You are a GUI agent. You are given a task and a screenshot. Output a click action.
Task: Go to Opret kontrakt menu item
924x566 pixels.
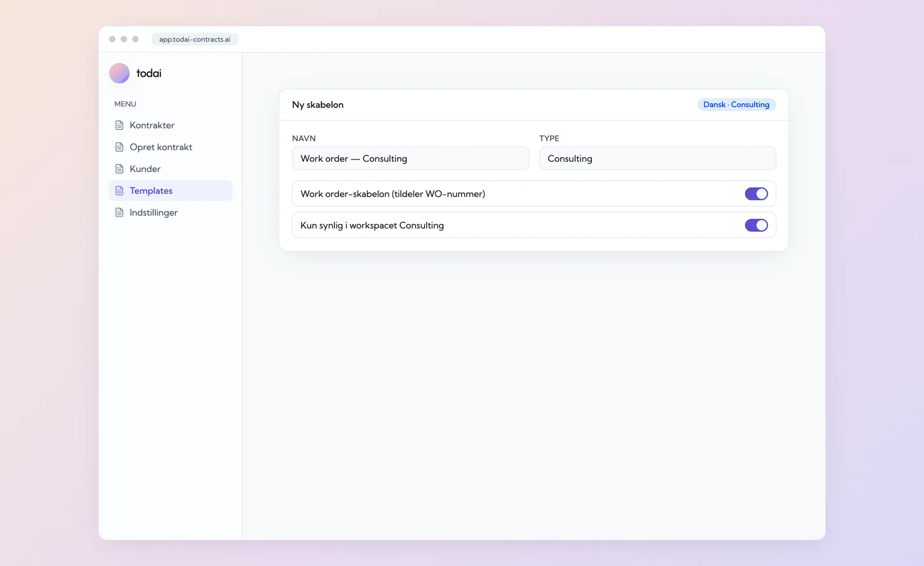point(170,147)
